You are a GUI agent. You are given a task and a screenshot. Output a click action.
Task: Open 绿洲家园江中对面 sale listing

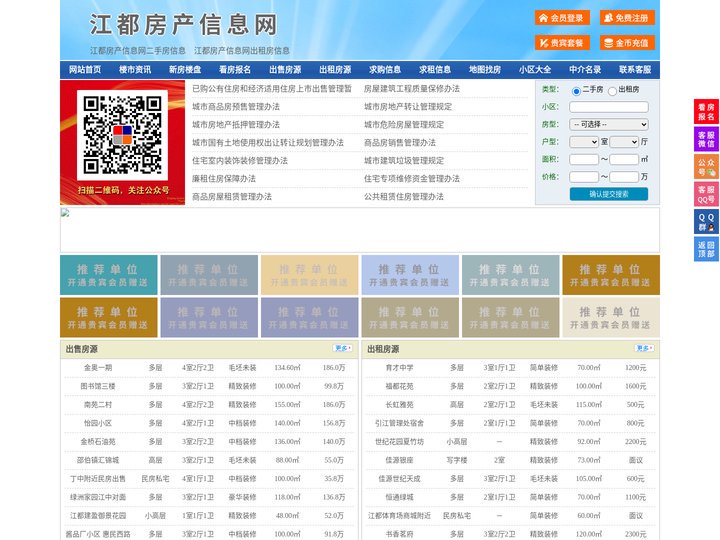(x=98, y=497)
